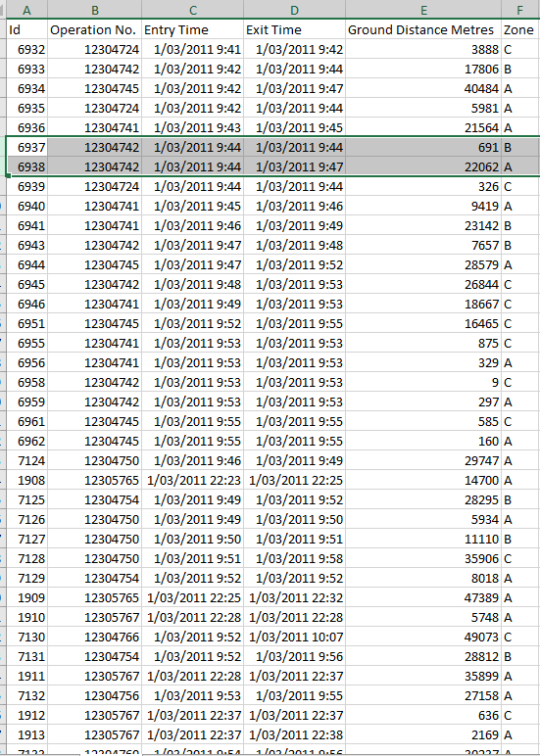Viewport: 540px width, 756px height.
Task: Select the cell with distance 49073
Action: tap(423, 637)
